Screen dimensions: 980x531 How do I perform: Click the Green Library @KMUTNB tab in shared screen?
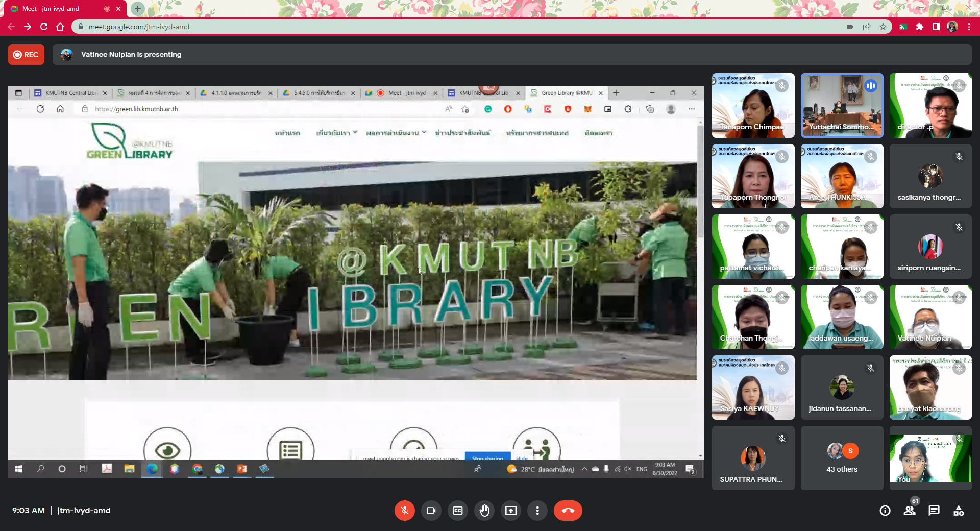click(x=566, y=93)
